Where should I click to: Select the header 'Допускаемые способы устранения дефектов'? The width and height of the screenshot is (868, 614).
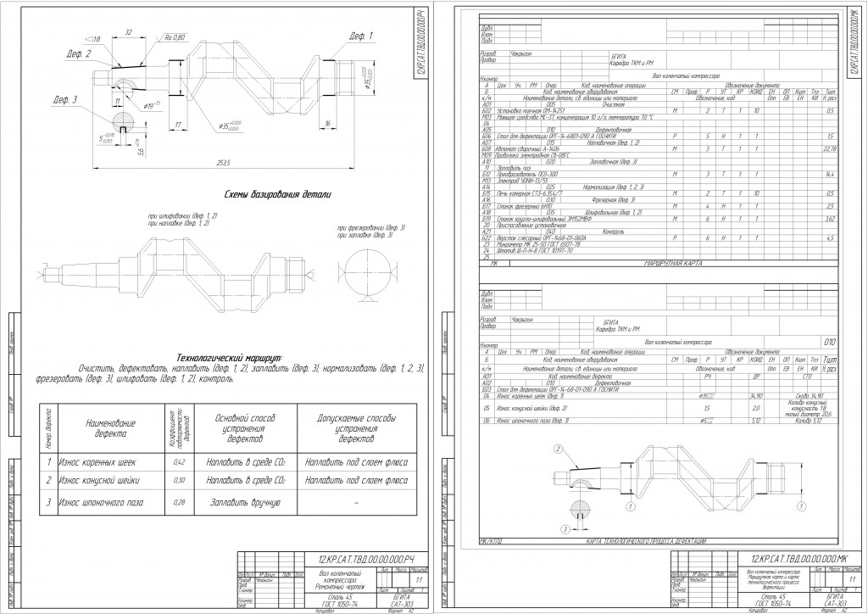(x=357, y=428)
